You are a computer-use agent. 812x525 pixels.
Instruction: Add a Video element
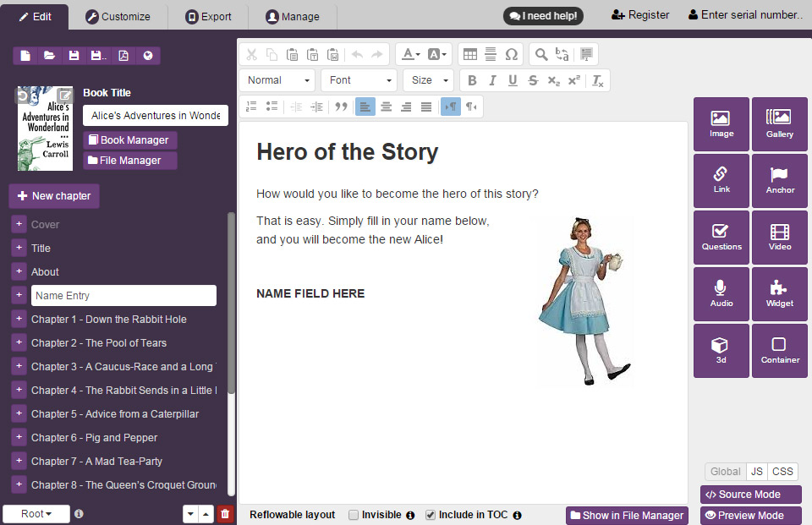tap(779, 238)
